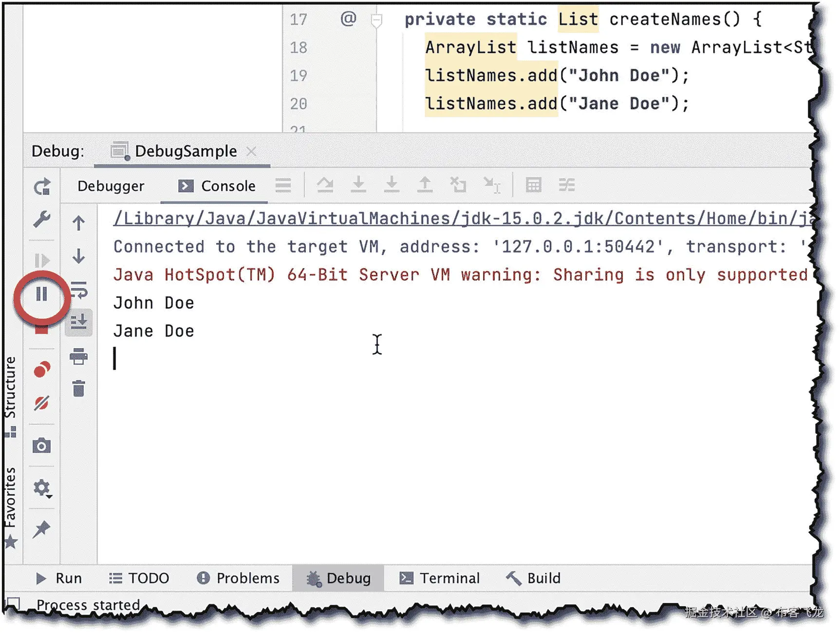Click listNames.add("John Doe") code line
Image resolution: width=840 pixels, height=635 pixels.
tap(557, 75)
